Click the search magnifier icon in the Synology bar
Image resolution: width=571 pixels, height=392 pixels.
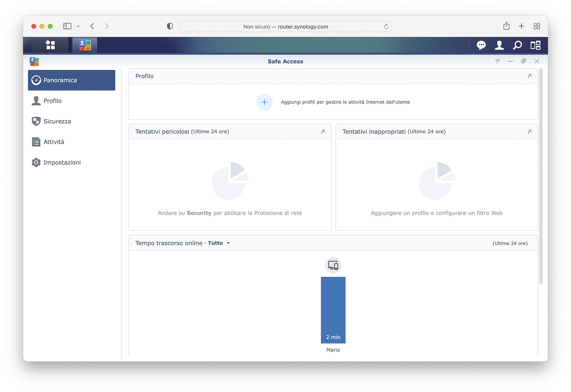517,45
